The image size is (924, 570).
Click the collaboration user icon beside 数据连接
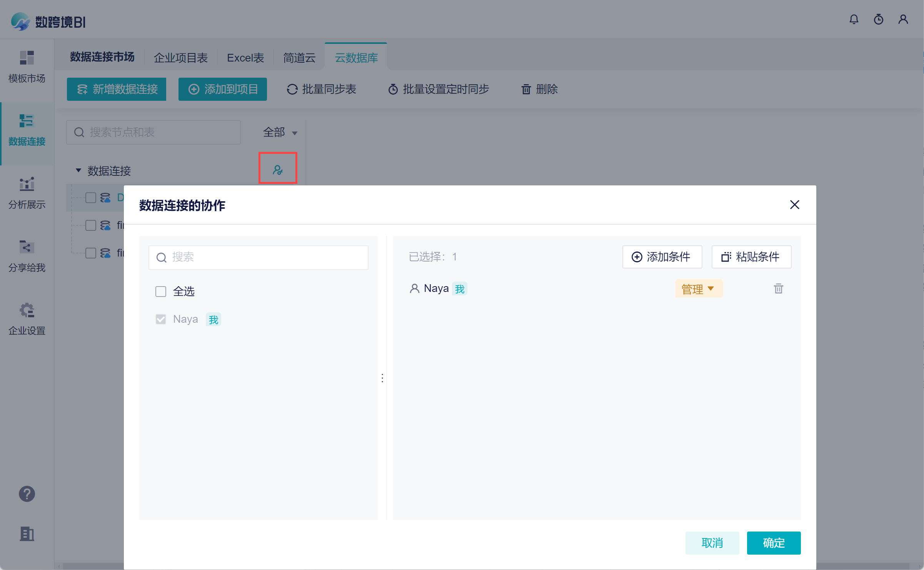click(x=277, y=170)
